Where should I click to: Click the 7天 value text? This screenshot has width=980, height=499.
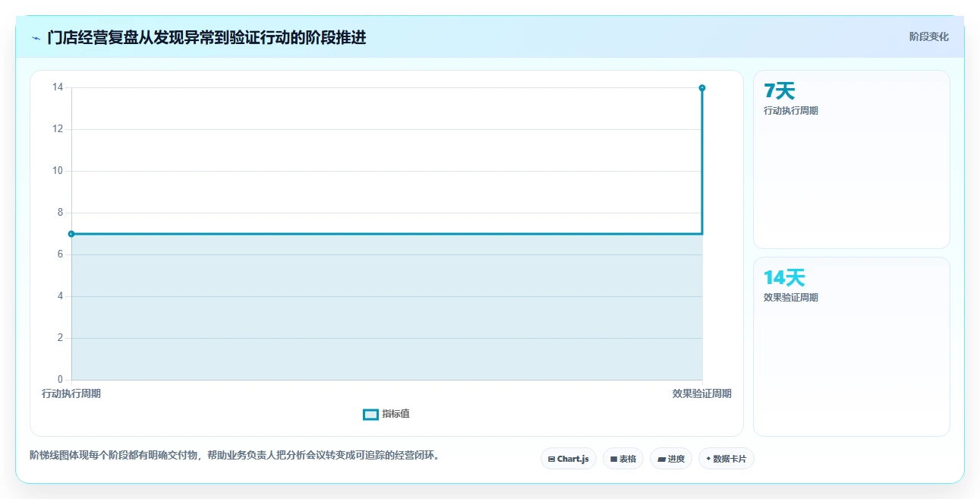[x=779, y=91]
